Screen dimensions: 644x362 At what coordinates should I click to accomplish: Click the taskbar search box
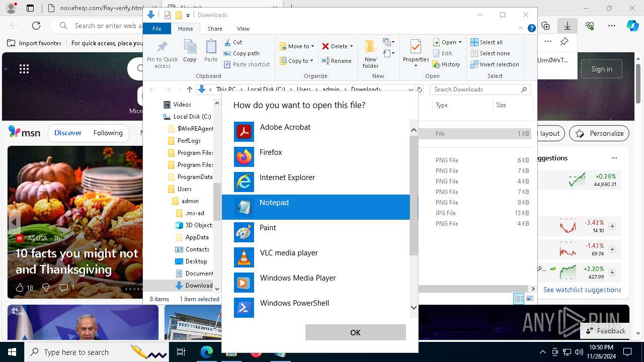click(x=97, y=352)
